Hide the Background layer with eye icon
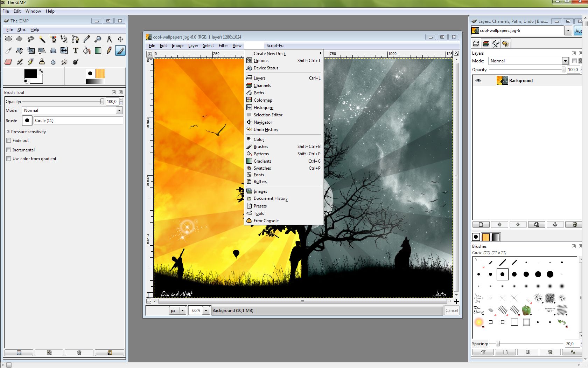Screen dimensions: 588x368 pos(478,81)
